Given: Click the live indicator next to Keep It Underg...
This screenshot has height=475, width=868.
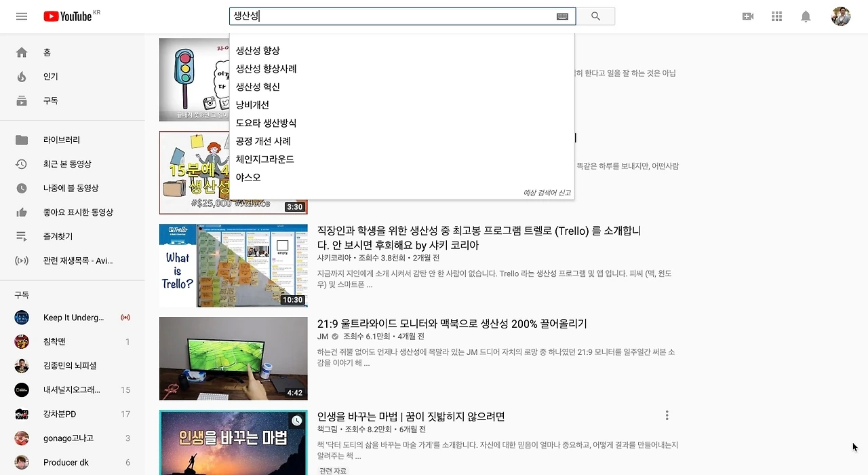Looking at the screenshot, I should pyautogui.click(x=125, y=318).
